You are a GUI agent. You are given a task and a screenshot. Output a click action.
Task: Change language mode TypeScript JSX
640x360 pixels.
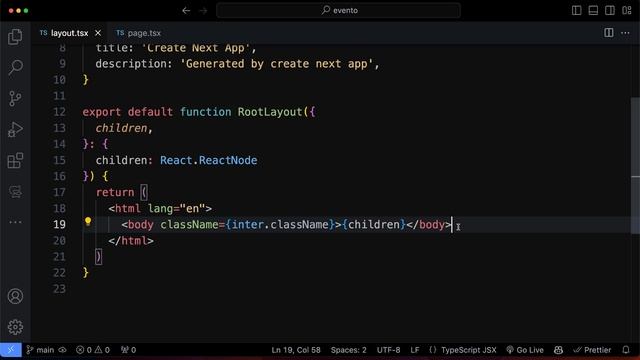point(463,350)
